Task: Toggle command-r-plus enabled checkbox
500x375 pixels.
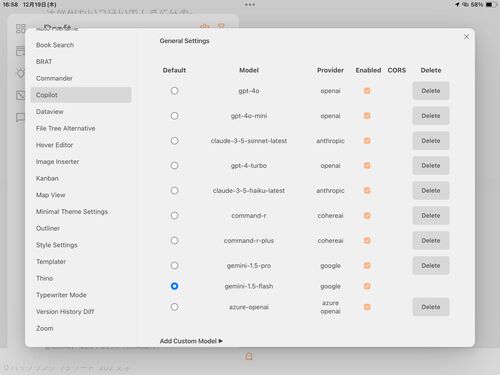Action: (367, 240)
